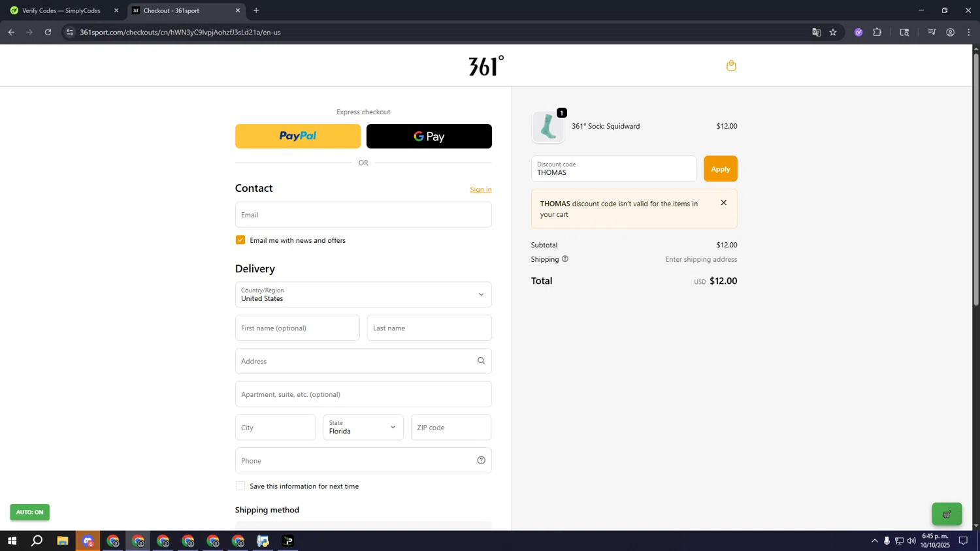Click the Apartment, suite, etc. field
The image size is (980, 551).
(363, 394)
